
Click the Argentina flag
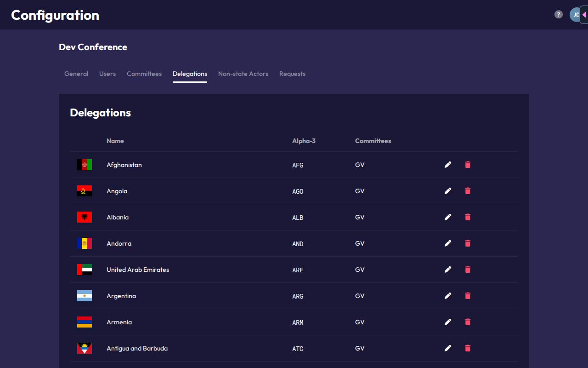85,296
